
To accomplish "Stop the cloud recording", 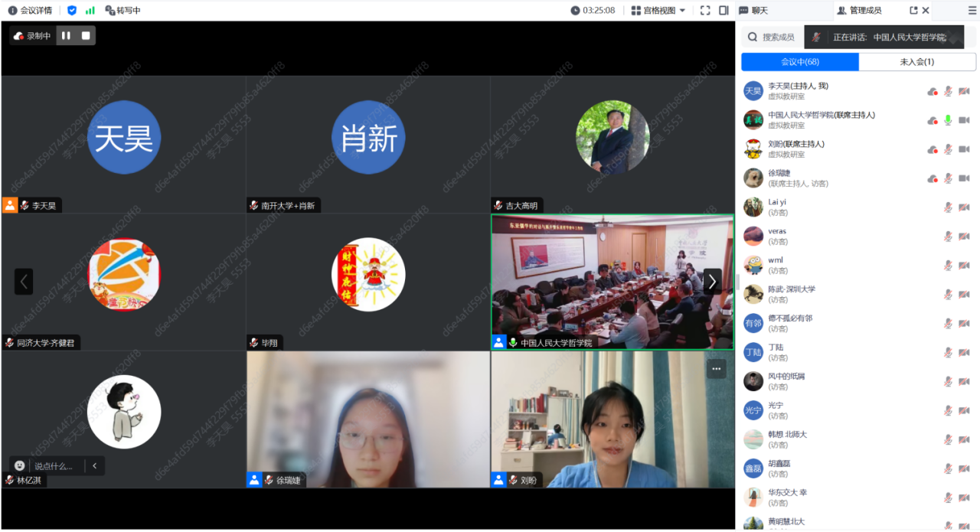I will tap(86, 35).
